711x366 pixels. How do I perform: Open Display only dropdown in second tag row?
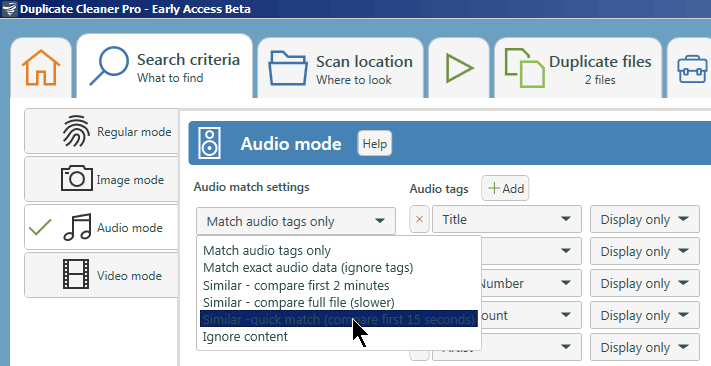coord(645,251)
